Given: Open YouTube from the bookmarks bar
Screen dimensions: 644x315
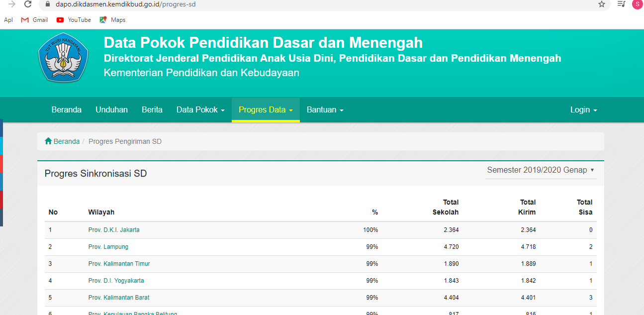Looking at the screenshot, I should [x=73, y=20].
